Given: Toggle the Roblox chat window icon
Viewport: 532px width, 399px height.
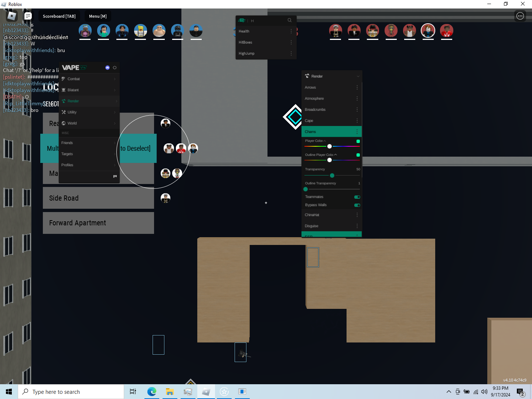Looking at the screenshot, I should coord(28,16).
